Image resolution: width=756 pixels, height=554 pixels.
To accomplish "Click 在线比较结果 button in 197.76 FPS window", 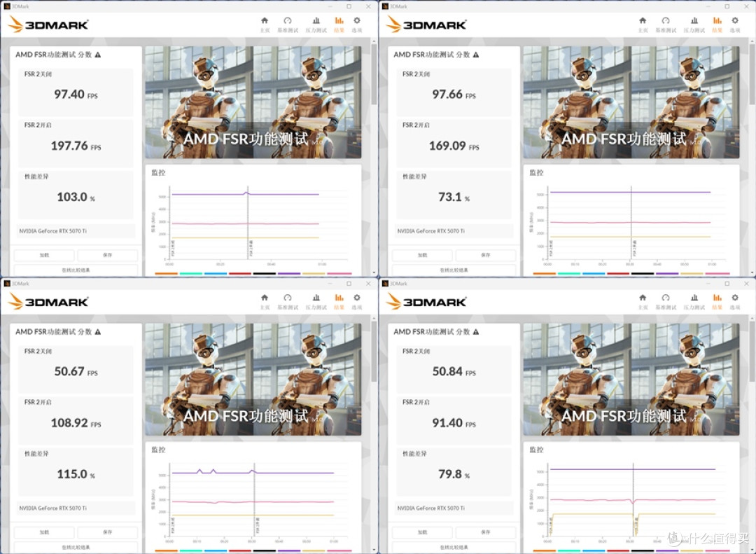I will 76,270.
